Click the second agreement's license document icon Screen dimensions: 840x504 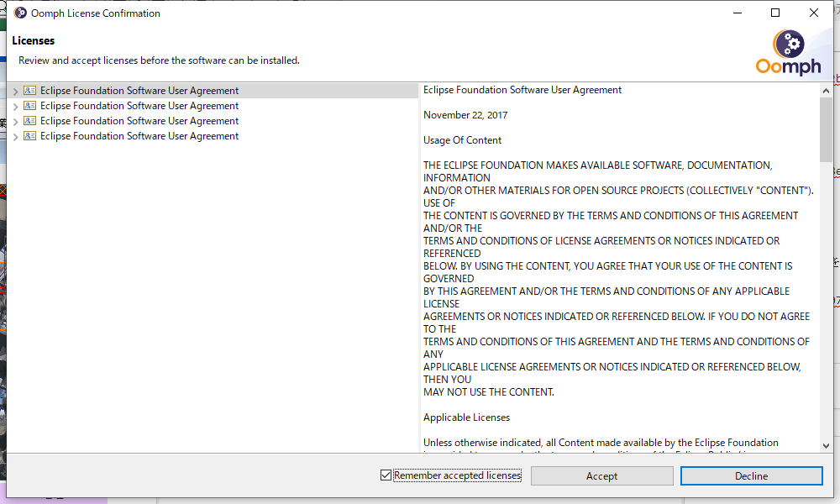click(30, 106)
